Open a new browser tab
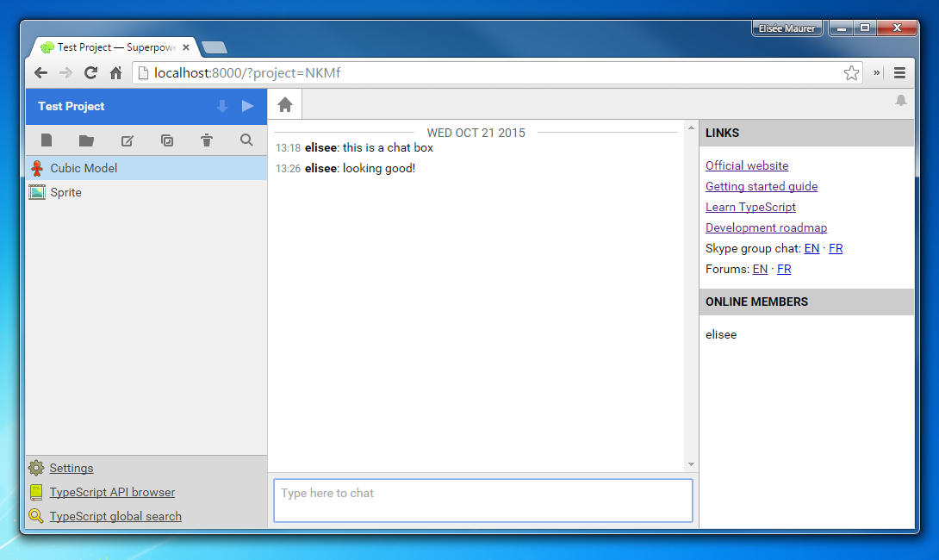 215,47
